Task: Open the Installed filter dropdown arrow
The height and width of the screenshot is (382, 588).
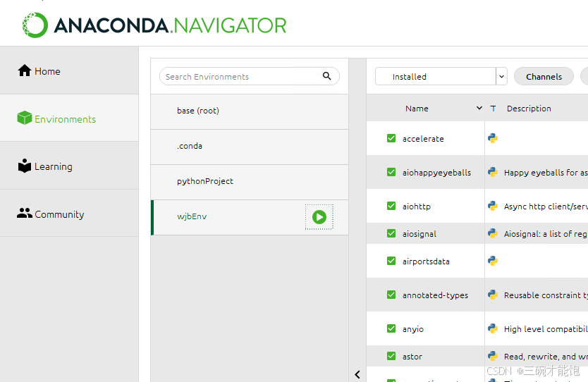Action: pyautogui.click(x=501, y=77)
